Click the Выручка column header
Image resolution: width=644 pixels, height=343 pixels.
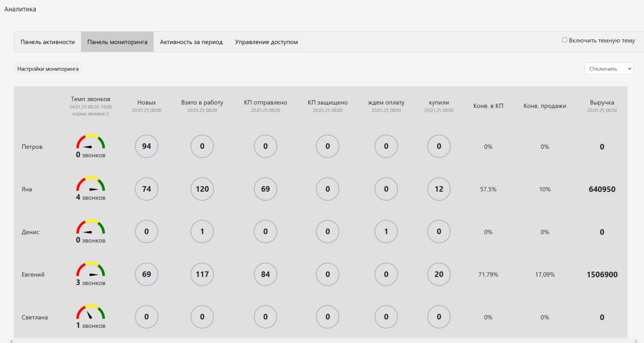602,103
